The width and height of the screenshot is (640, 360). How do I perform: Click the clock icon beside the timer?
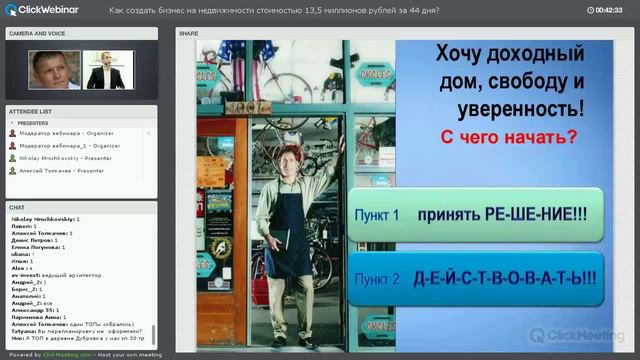(x=590, y=10)
